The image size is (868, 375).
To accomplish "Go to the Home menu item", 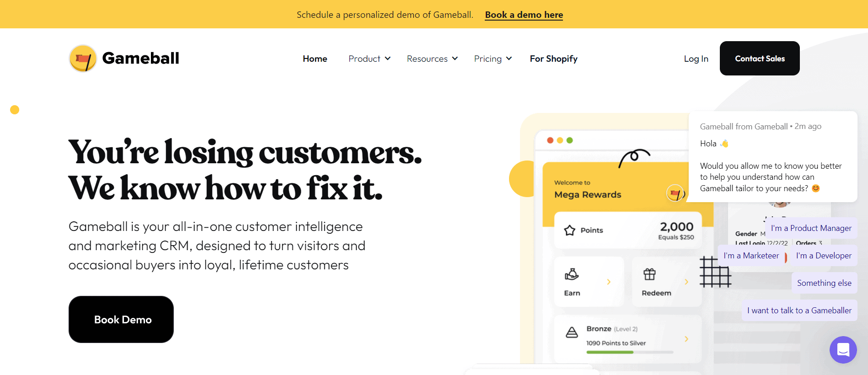I will tap(315, 59).
